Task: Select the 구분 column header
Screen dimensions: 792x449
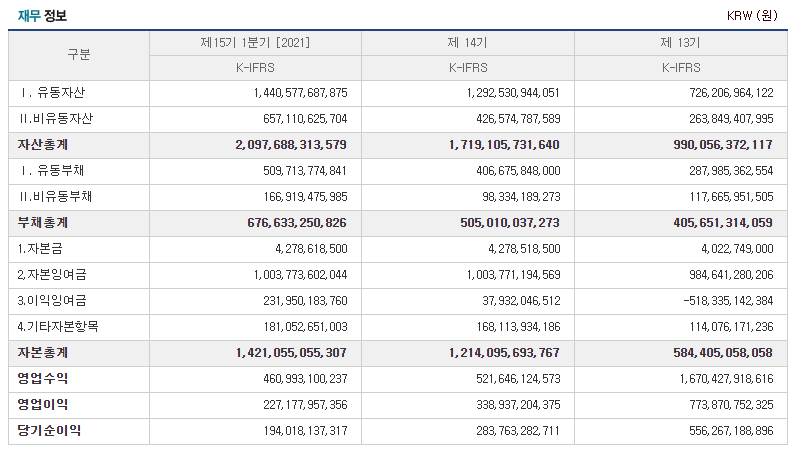Action: (x=79, y=55)
